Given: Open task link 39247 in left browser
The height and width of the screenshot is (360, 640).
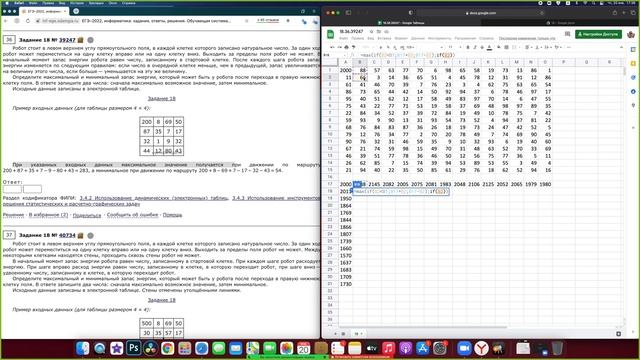Looking at the screenshot, I should coord(67,40).
